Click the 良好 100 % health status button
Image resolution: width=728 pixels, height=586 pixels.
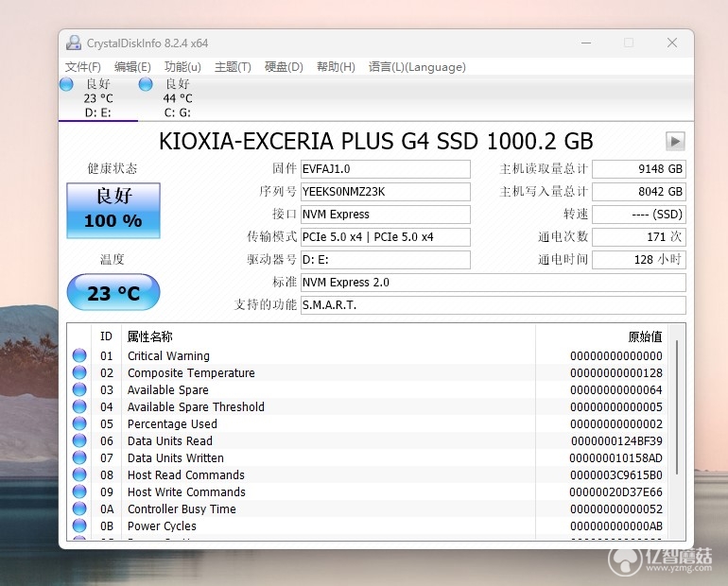tap(113, 211)
